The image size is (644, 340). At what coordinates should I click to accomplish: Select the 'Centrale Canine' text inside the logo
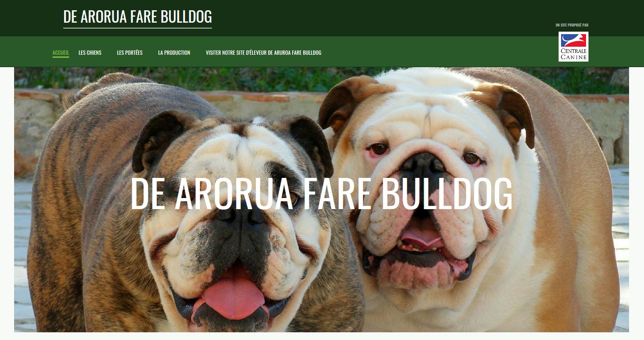click(x=573, y=54)
